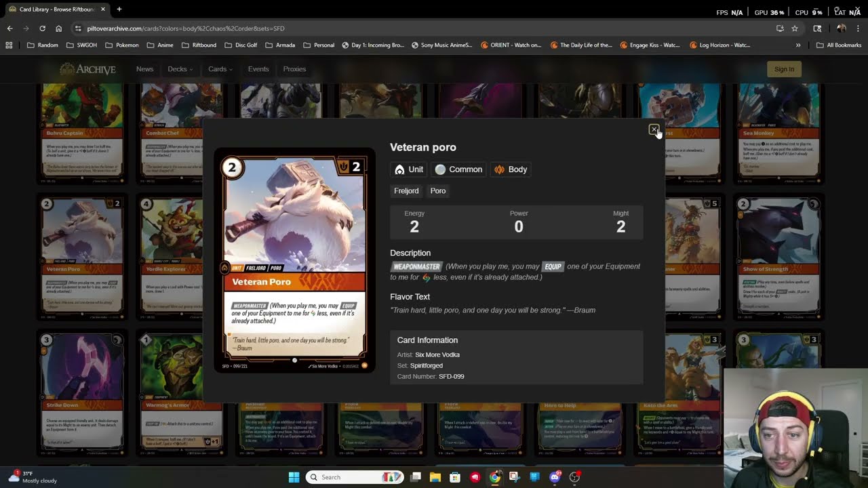
Task: Click the Sea Monkey card thumbnail
Action: click(778, 134)
